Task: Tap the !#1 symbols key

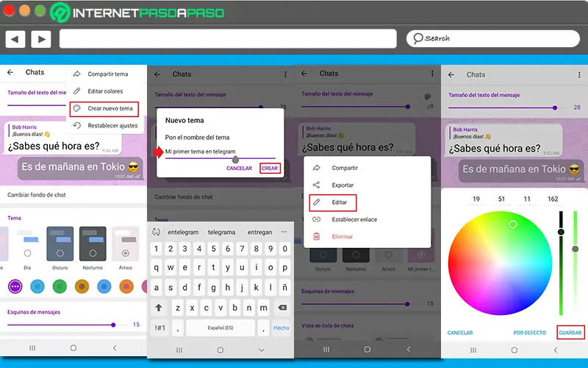Action: 160,328
